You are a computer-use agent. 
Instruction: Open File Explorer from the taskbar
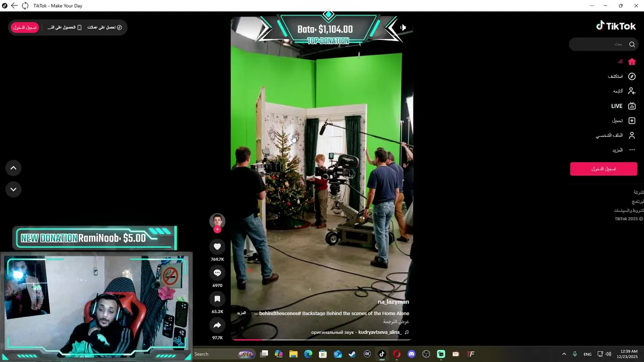click(x=293, y=354)
